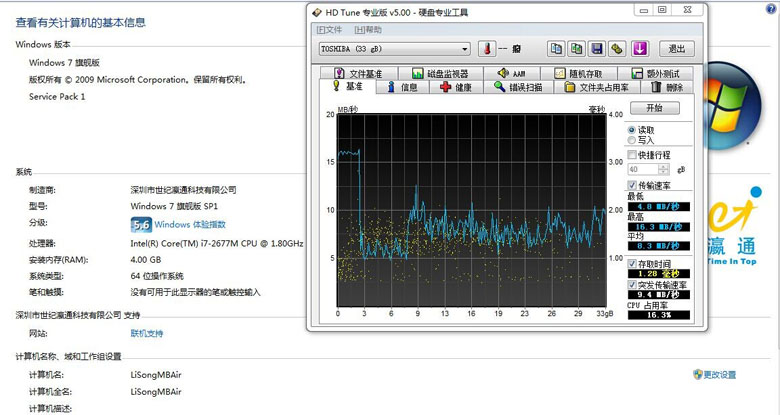This screenshot has width=780, height=415.
Task: Open the 健康 health tab
Action: 456,87
